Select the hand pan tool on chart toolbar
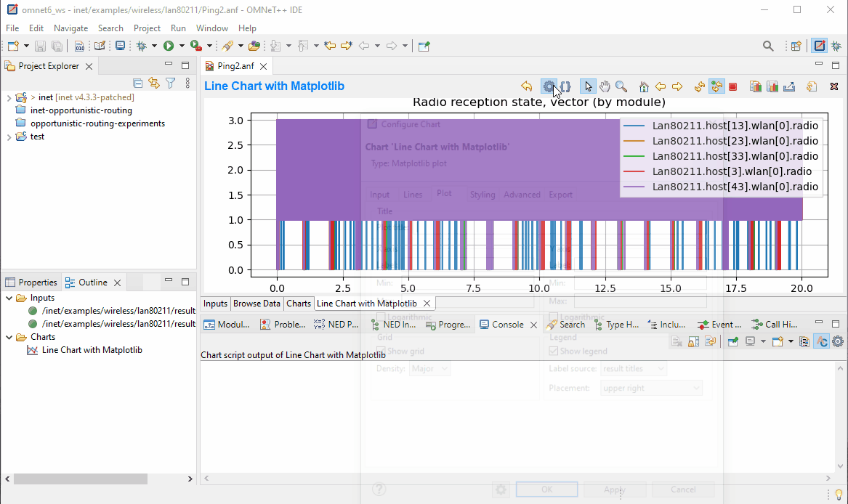The image size is (848, 504). (x=605, y=86)
